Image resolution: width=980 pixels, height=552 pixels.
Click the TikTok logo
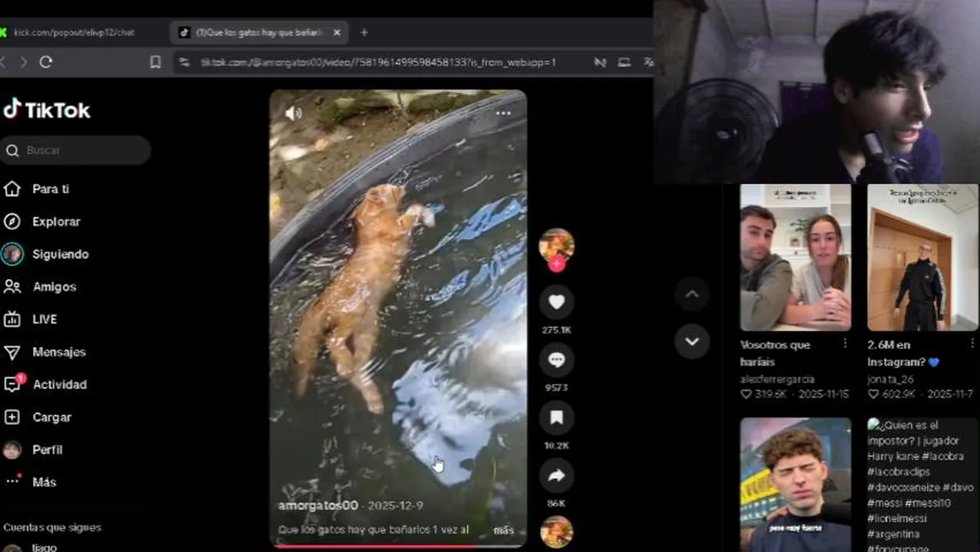pos(47,110)
